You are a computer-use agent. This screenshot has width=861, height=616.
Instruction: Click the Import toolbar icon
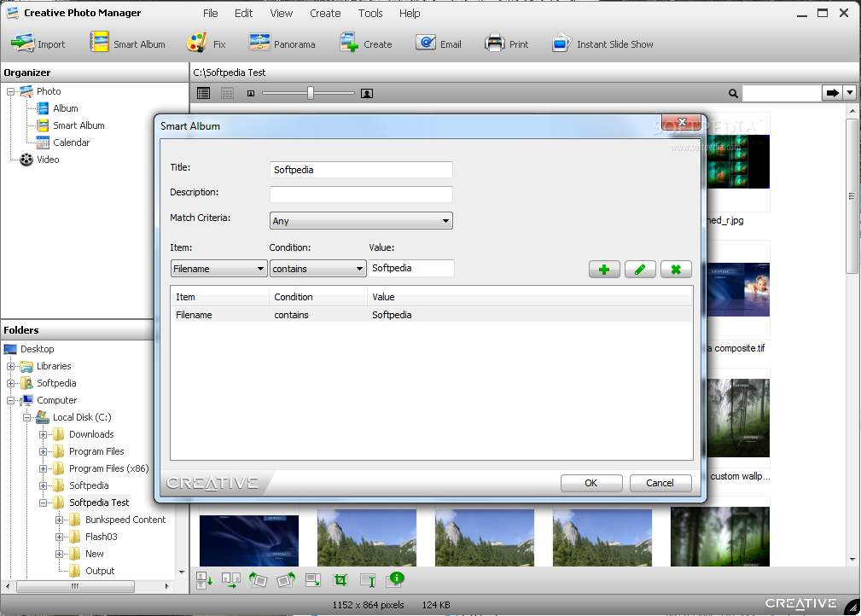coord(23,44)
